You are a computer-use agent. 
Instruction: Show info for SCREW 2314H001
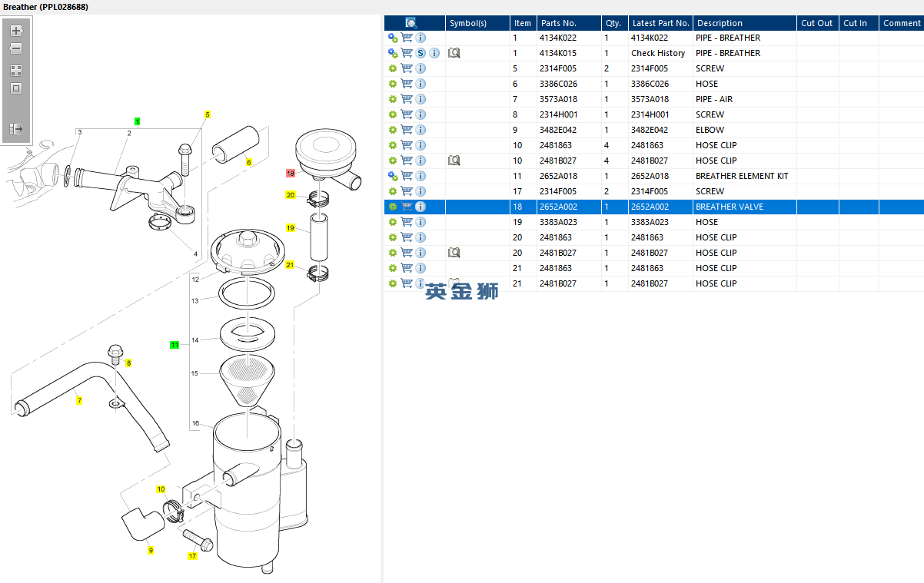(x=420, y=114)
